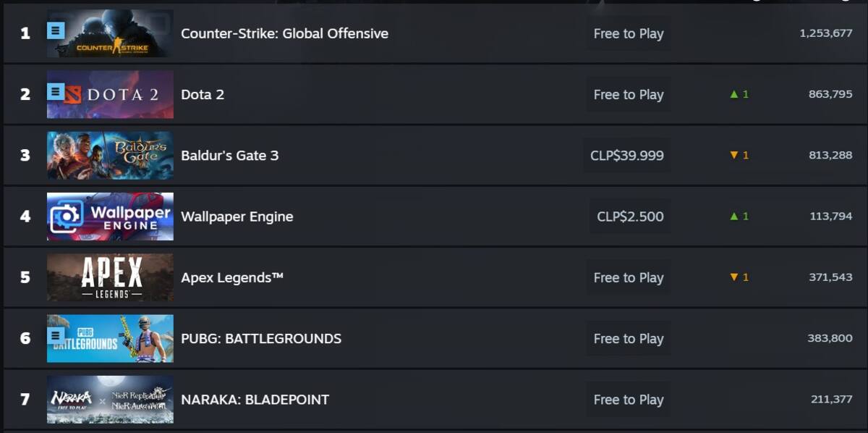The width and height of the screenshot is (868, 433).
Task: Open the Apex Legends banner image
Action: [110, 277]
